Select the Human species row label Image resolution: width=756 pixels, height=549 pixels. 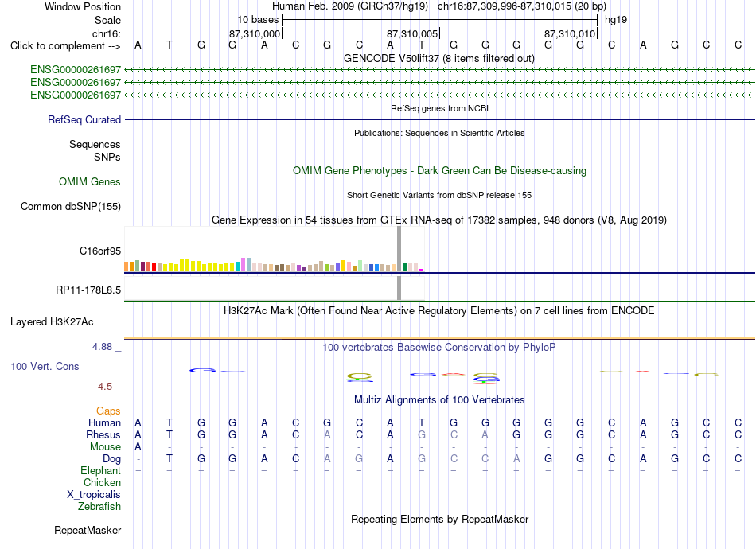104,422
